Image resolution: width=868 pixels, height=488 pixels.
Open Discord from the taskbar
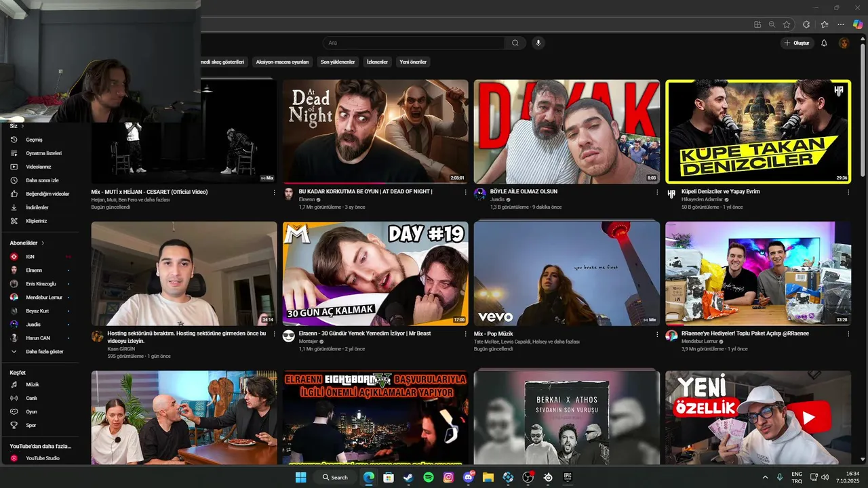[468, 477]
